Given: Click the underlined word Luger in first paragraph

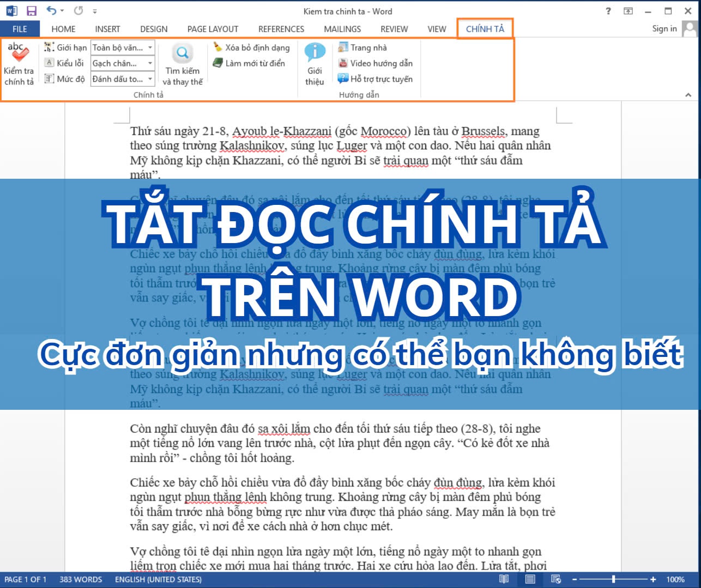Looking at the screenshot, I should [x=352, y=146].
